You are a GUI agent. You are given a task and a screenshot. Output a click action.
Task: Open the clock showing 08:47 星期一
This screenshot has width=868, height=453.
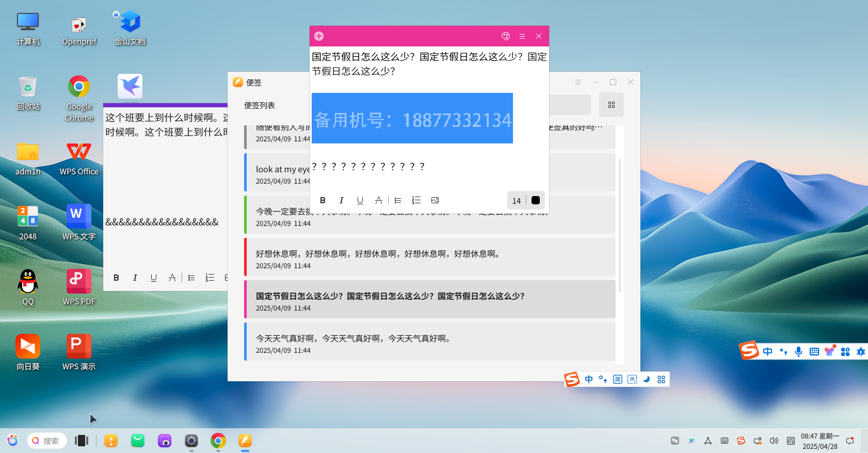[x=820, y=441]
